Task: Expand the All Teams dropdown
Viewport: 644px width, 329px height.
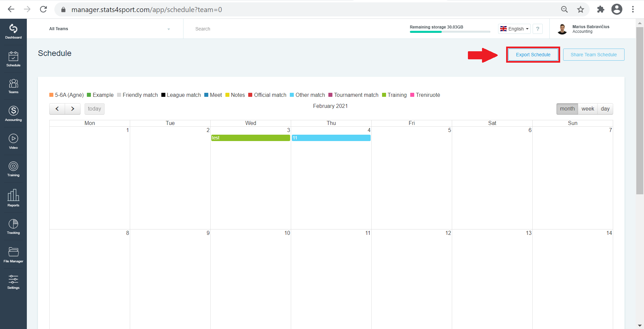Action: click(x=110, y=29)
